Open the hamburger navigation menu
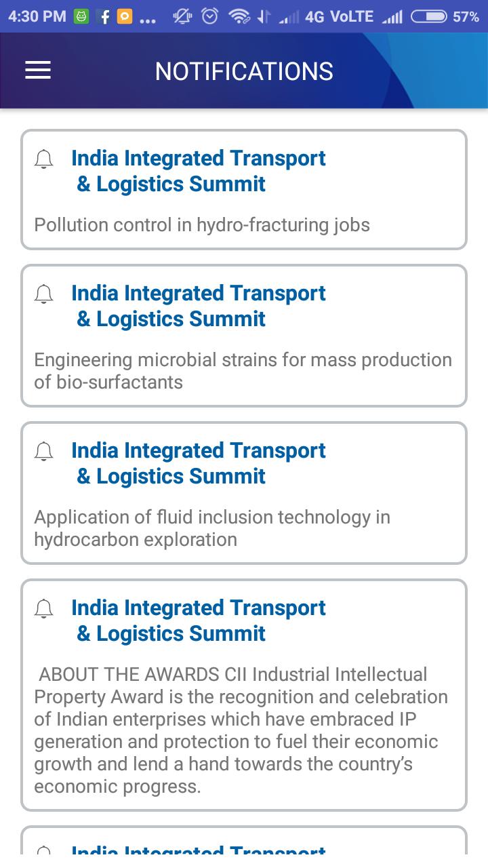Viewport: 488px width, 868px height. (x=38, y=71)
